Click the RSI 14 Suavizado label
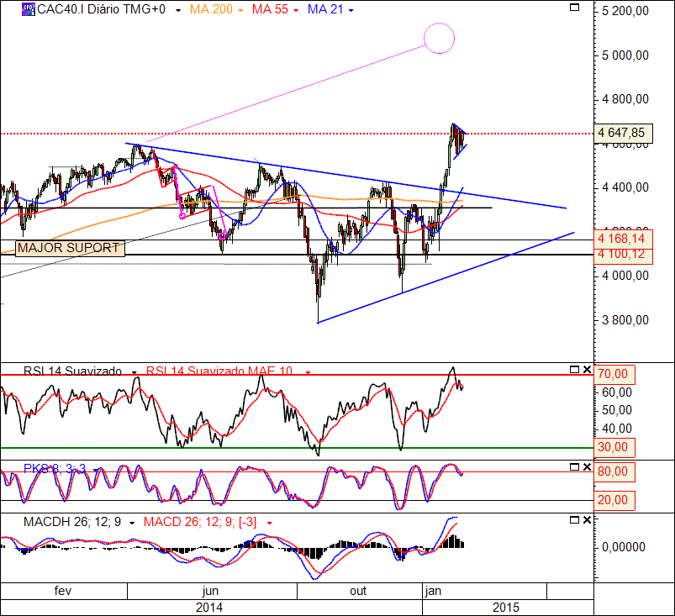The image size is (675, 616). [72, 371]
